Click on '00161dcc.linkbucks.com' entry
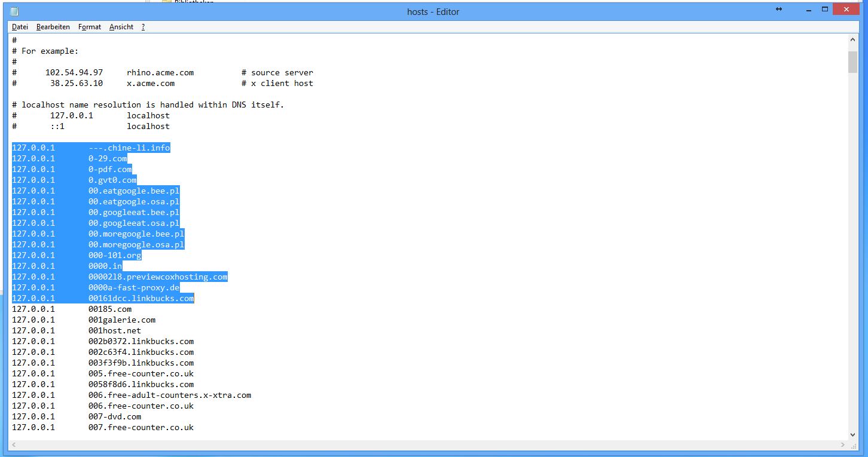868x457 pixels. pos(141,298)
